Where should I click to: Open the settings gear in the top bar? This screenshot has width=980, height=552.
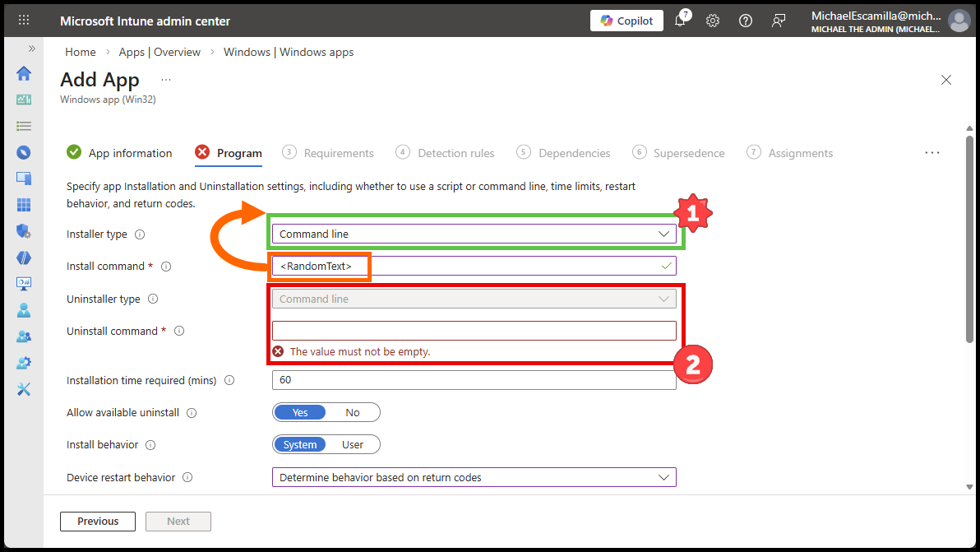click(x=713, y=21)
